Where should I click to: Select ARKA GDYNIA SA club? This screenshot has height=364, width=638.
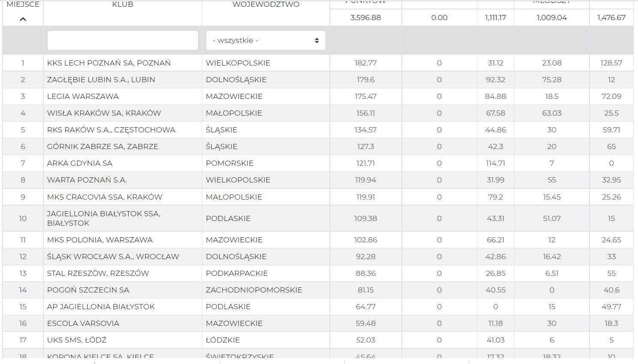80,163
